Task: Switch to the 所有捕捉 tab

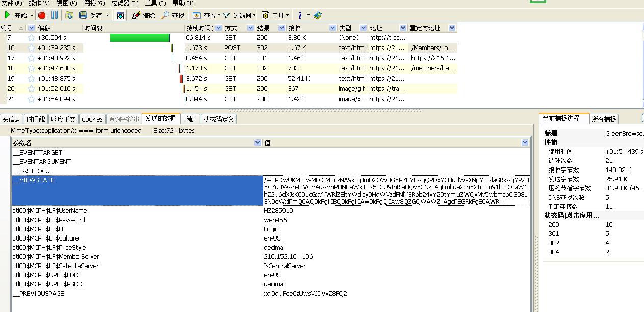Action: [x=604, y=119]
